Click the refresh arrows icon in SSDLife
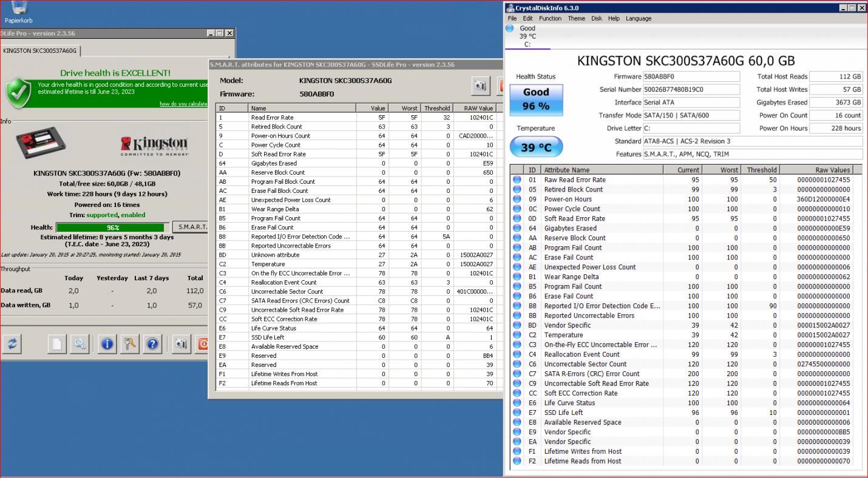The image size is (868, 478). [12, 344]
